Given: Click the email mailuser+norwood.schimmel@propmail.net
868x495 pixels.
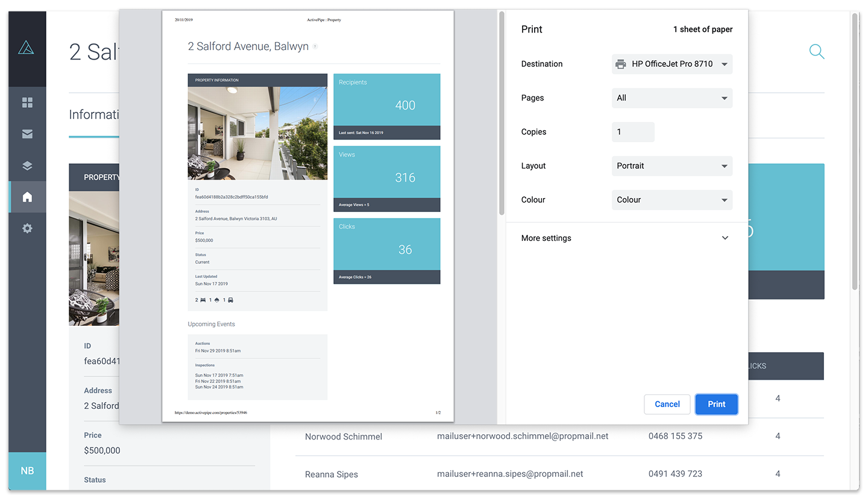Looking at the screenshot, I should tap(523, 436).
